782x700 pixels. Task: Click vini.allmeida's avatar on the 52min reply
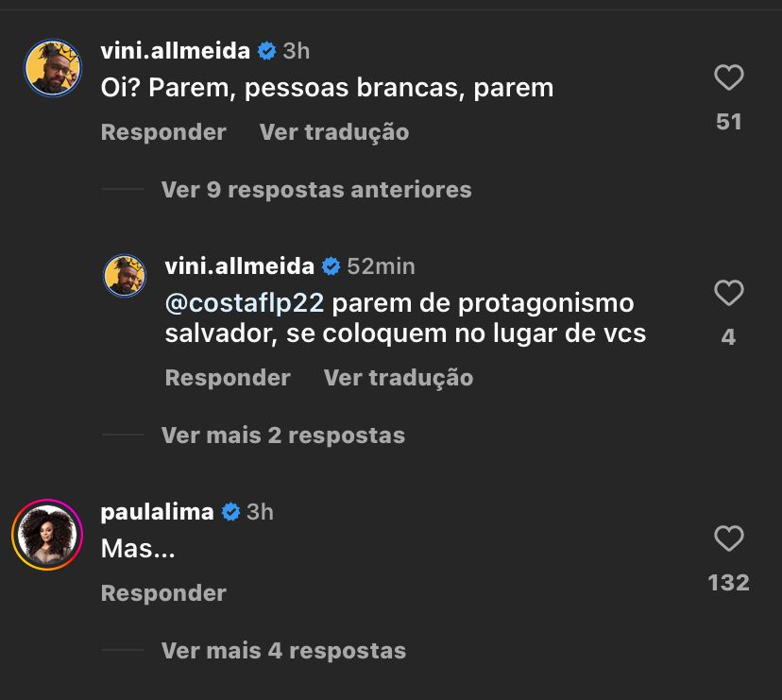coord(125,276)
